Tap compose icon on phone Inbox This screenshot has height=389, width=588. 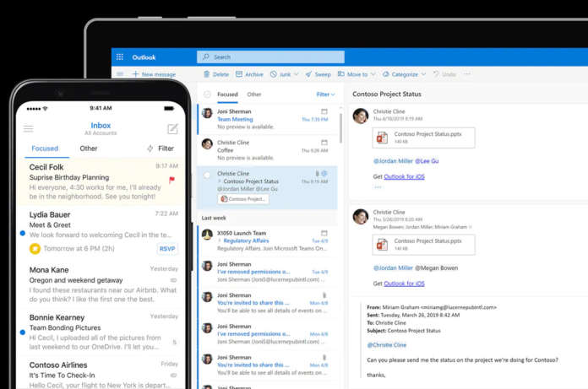click(x=172, y=129)
